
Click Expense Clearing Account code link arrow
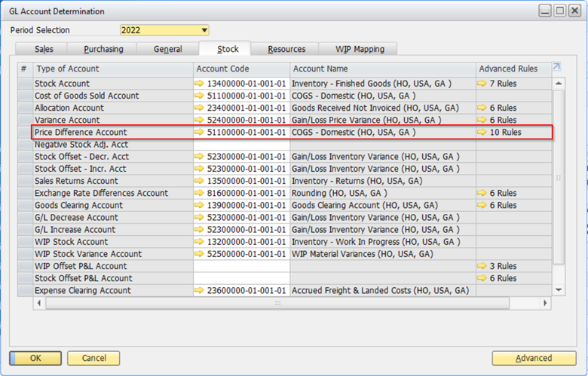[199, 290]
